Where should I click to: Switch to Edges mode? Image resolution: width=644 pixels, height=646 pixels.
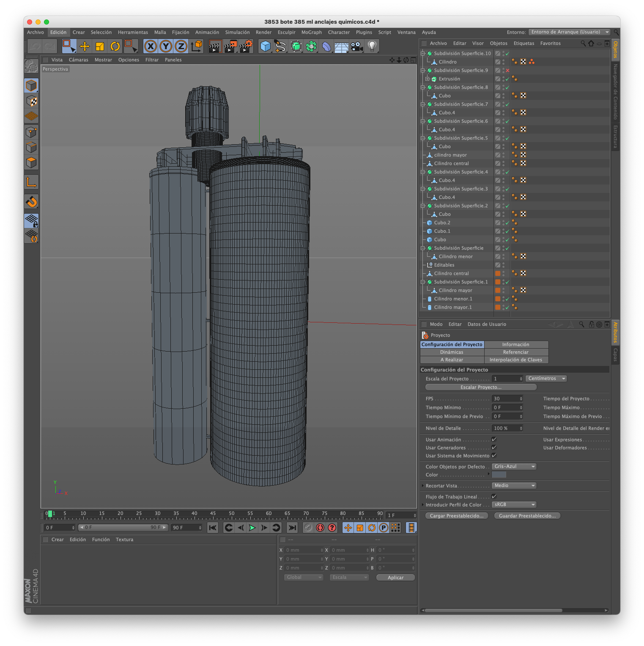tap(31, 147)
